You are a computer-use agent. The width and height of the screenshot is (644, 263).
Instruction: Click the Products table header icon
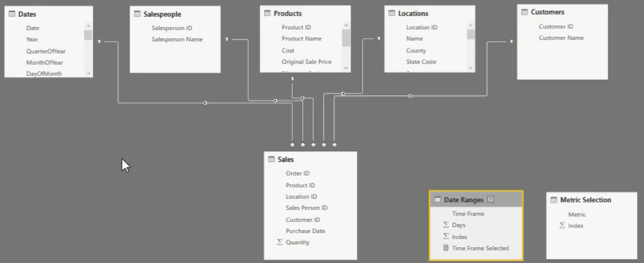tap(268, 13)
